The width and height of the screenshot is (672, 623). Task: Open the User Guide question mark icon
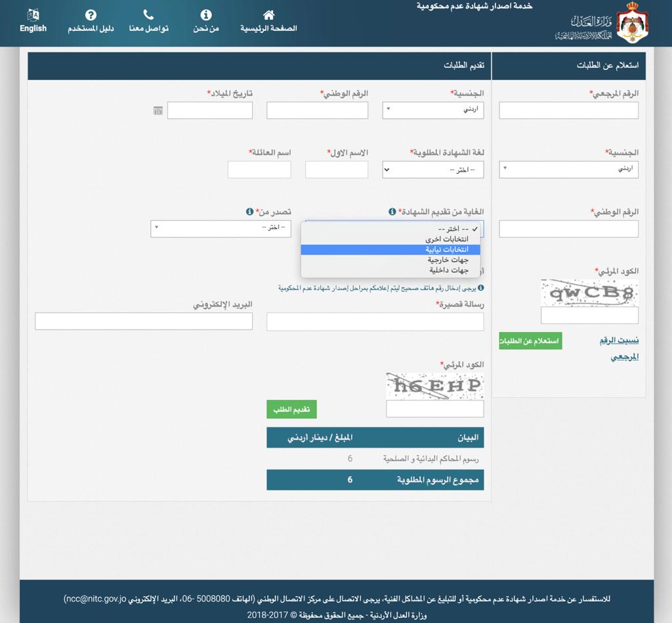pyautogui.click(x=91, y=15)
